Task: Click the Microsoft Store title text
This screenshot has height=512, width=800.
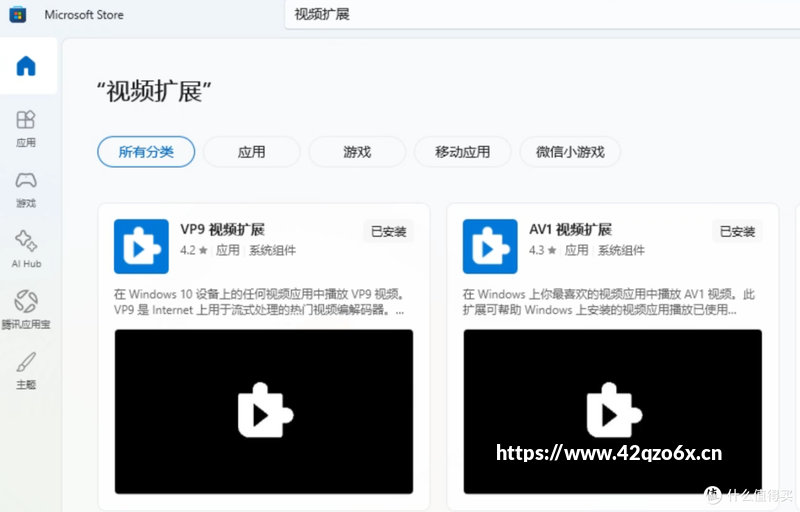Action: (x=84, y=15)
